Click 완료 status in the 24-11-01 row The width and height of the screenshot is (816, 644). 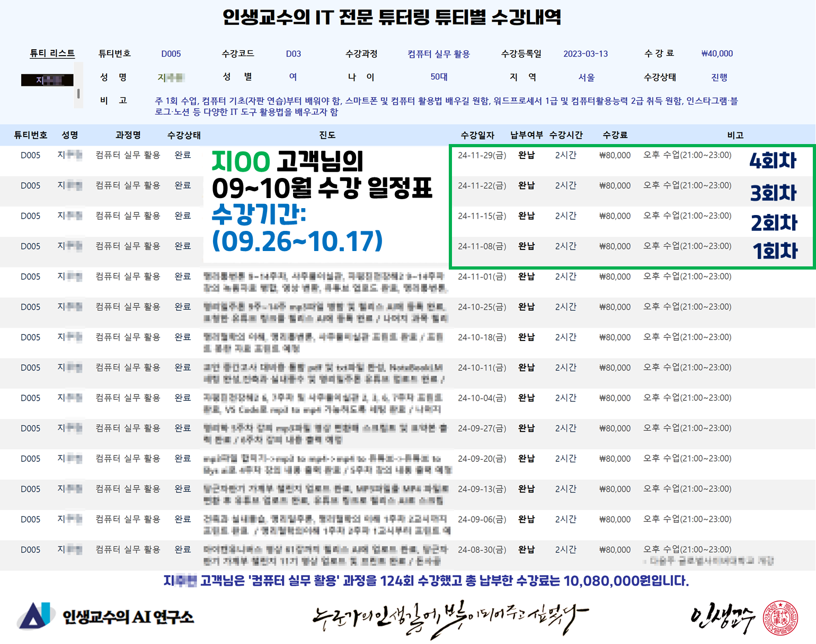click(183, 276)
